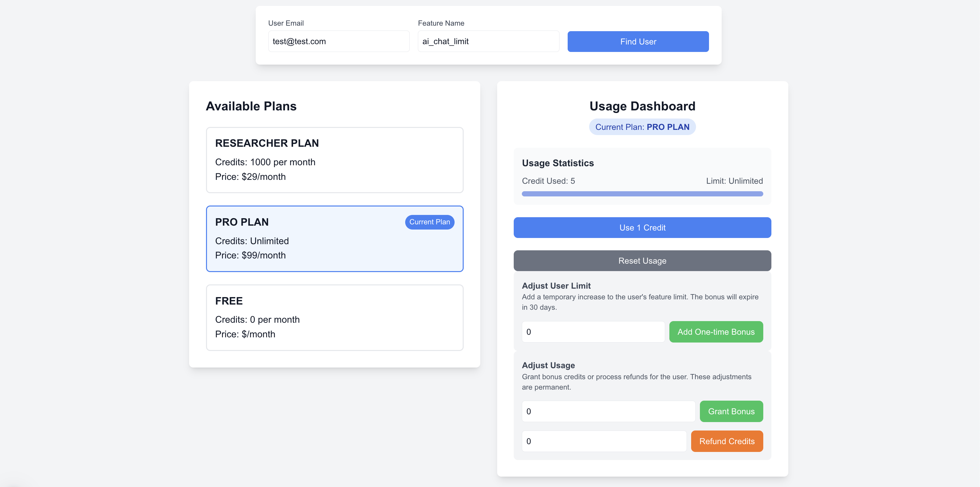Select the Free plan card

tap(334, 318)
